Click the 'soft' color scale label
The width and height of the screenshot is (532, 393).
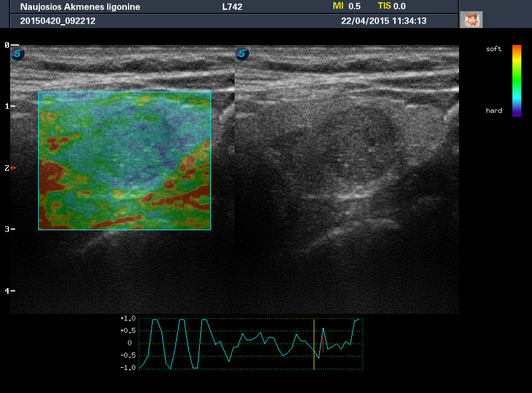point(494,49)
